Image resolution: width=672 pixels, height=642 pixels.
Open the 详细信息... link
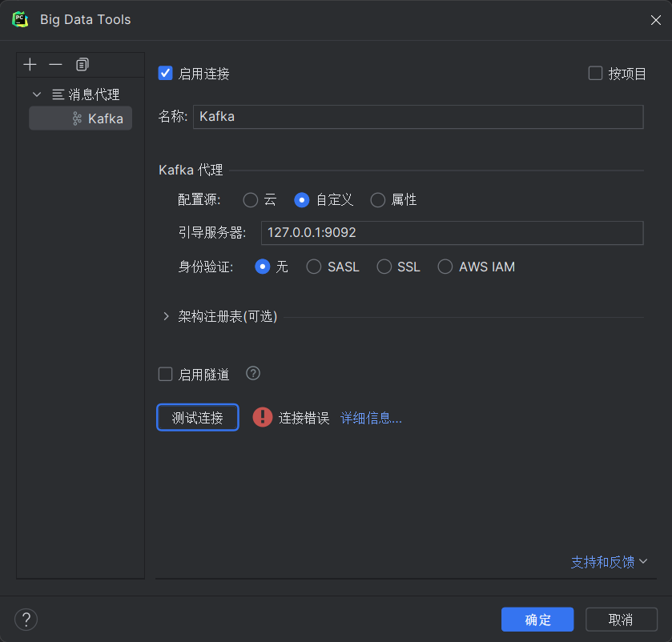[371, 418]
